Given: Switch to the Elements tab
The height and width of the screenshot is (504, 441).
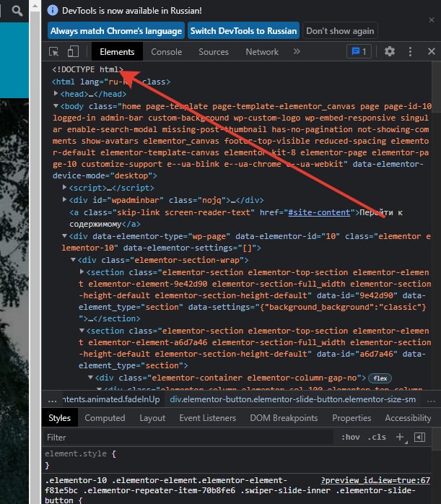Looking at the screenshot, I should click(117, 52).
